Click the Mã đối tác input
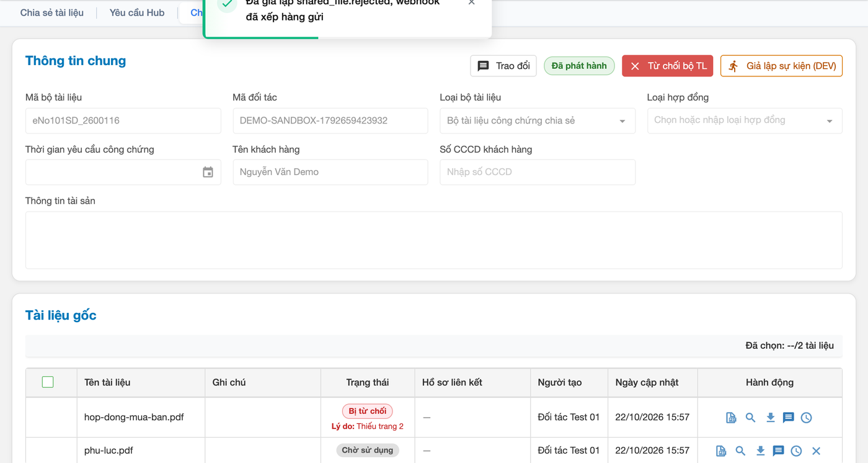The width and height of the screenshot is (868, 463). tap(330, 121)
